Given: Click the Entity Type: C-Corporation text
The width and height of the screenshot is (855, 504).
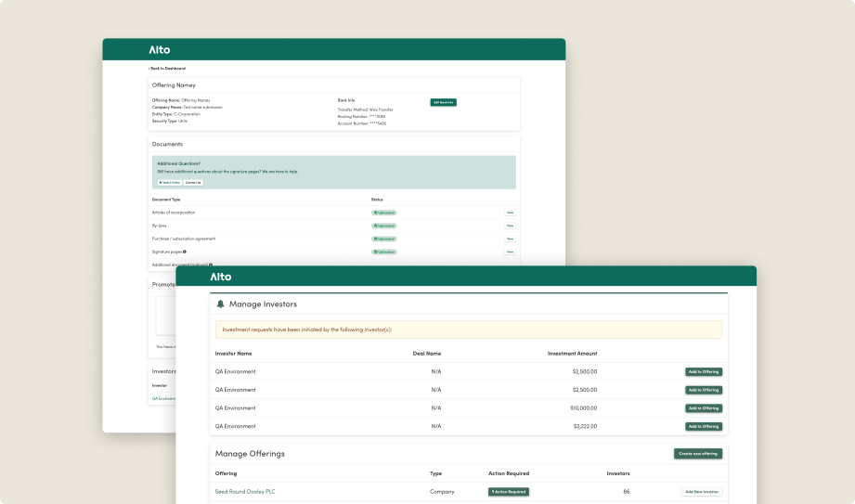Looking at the screenshot, I should point(176,114).
